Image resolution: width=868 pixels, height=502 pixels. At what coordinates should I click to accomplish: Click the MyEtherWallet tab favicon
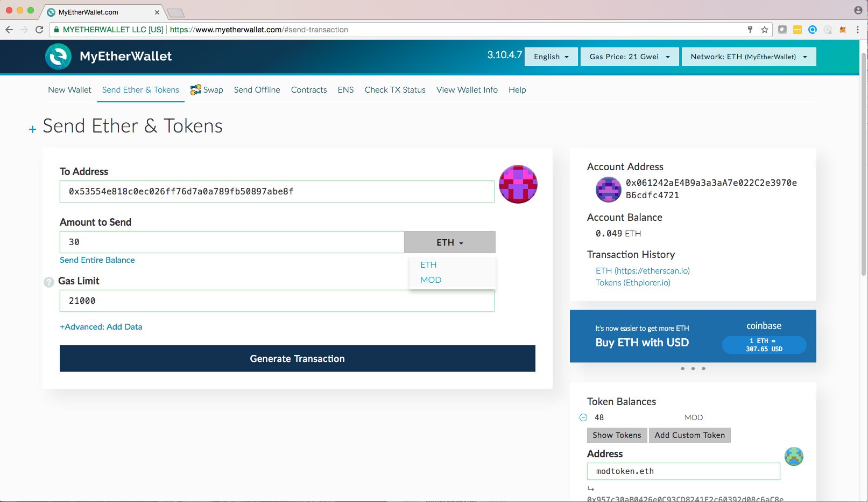[51, 12]
